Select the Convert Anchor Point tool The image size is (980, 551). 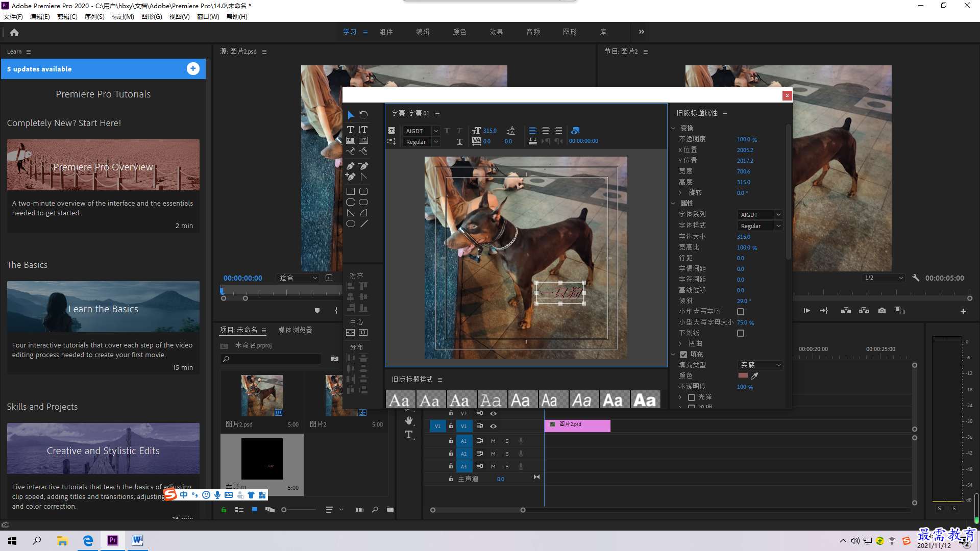point(363,177)
